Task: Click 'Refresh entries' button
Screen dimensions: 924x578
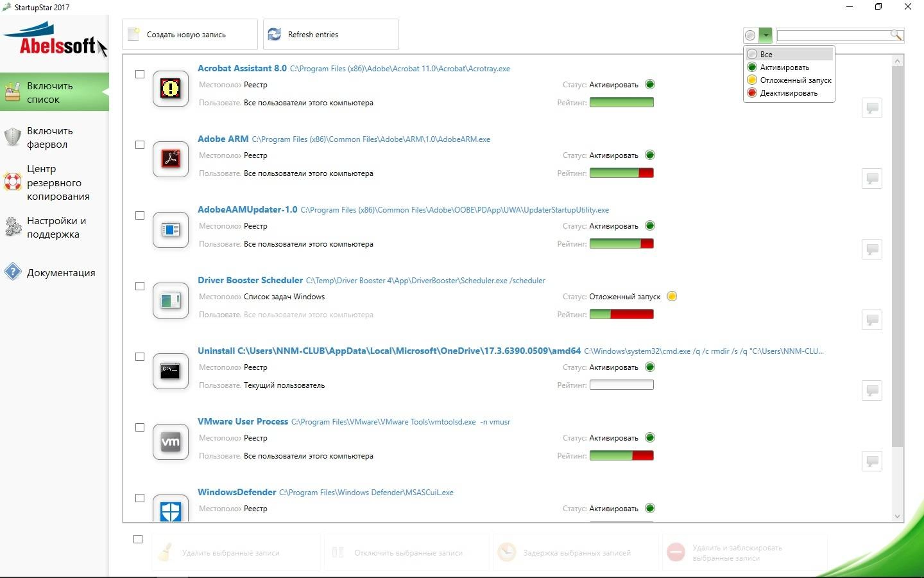Action: pyautogui.click(x=331, y=34)
